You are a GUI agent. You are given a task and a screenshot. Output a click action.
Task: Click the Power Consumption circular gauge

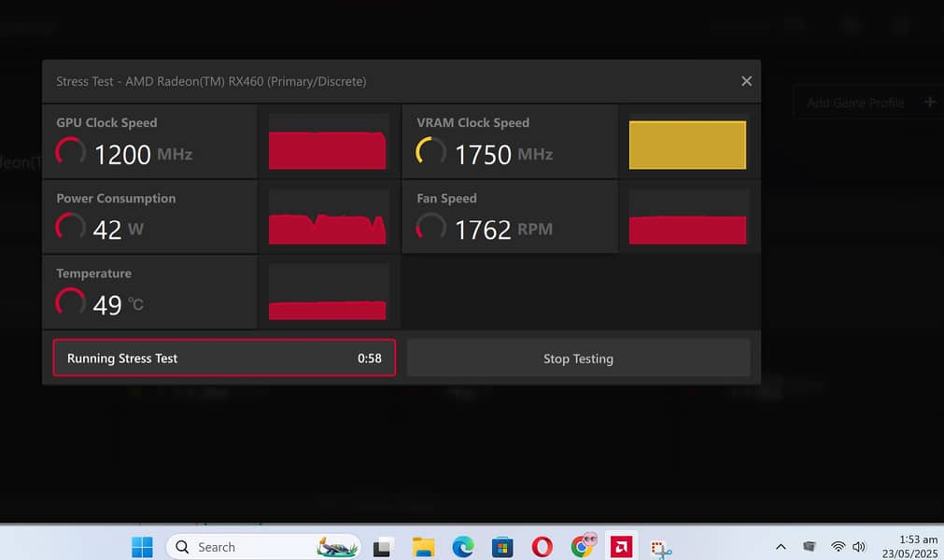point(70,227)
